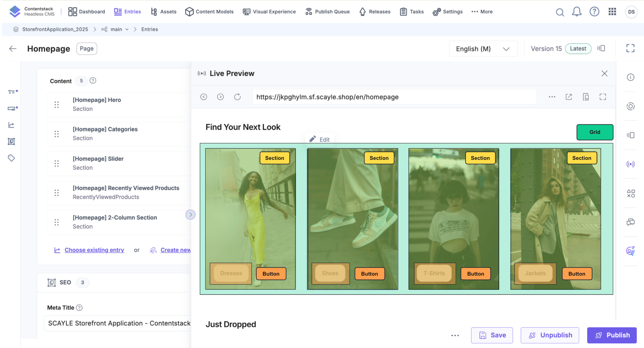This screenshot has width=644, height=348.
Task: Click the tags icon in left sidebar
Action: 11,158
